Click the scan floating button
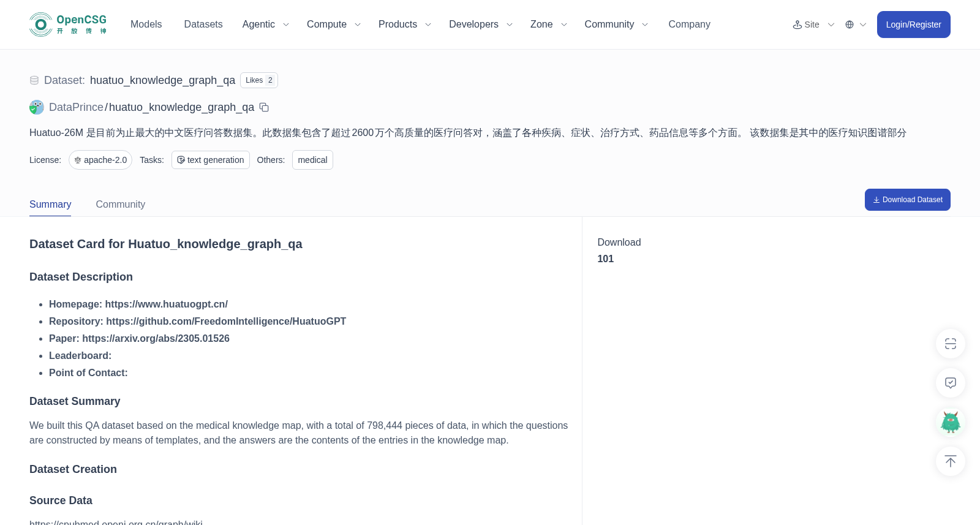 pos(951,344)
